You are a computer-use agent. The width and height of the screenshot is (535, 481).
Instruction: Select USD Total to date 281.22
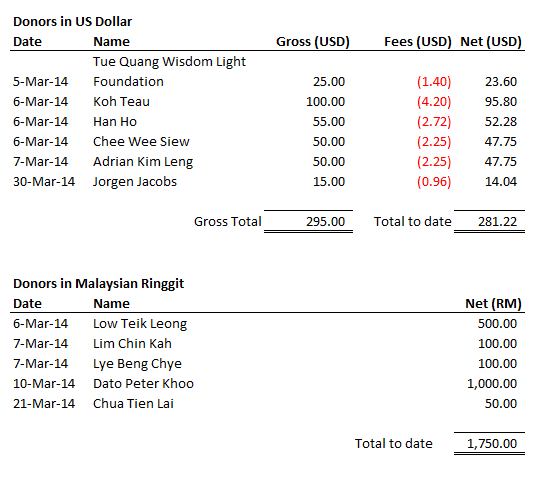coord(497,221)
